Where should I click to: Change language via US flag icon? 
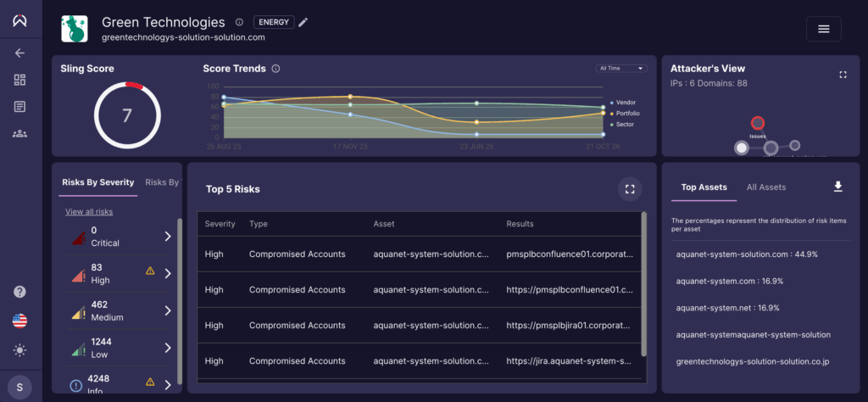click(x=20, y=321)
